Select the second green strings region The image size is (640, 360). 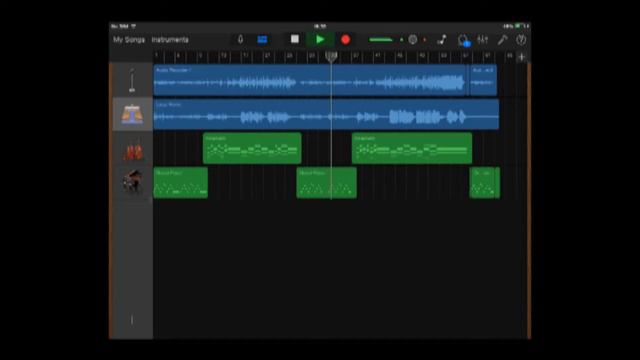pos(412,148)
